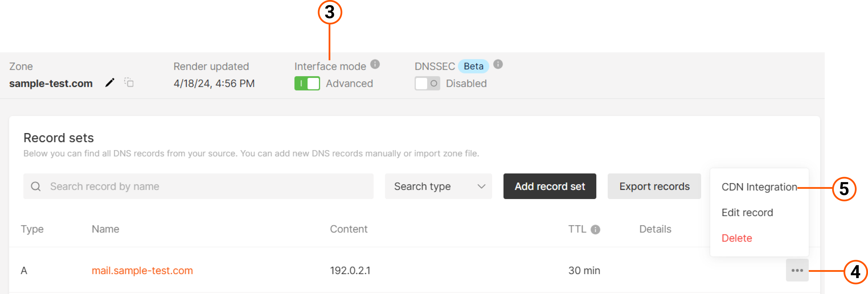868x294 pixels.
Task: Click the Beta badge next to DNSSEC
Action: 473,66
